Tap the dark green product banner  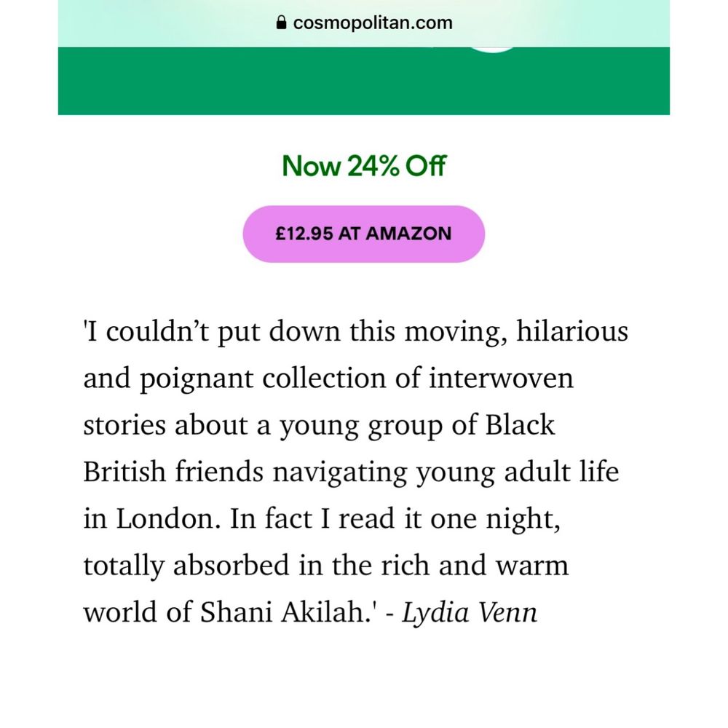pyautogui.click(x=363, y=81)
